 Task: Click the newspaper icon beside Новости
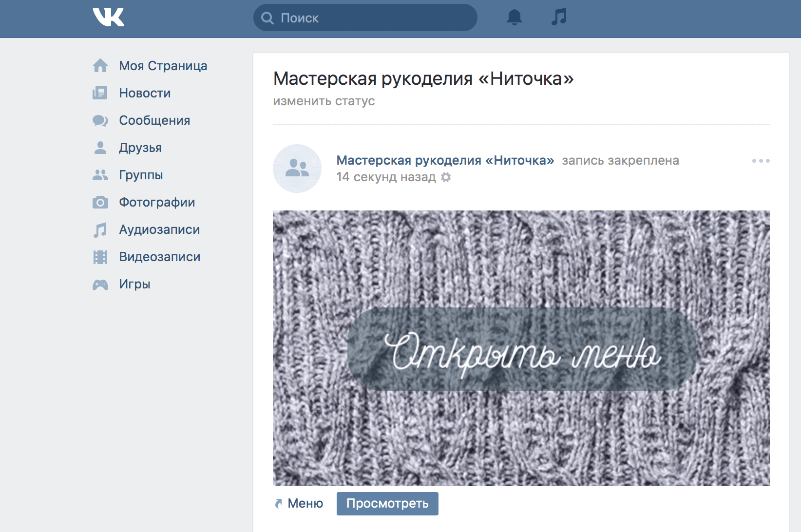tap(100, 93)
